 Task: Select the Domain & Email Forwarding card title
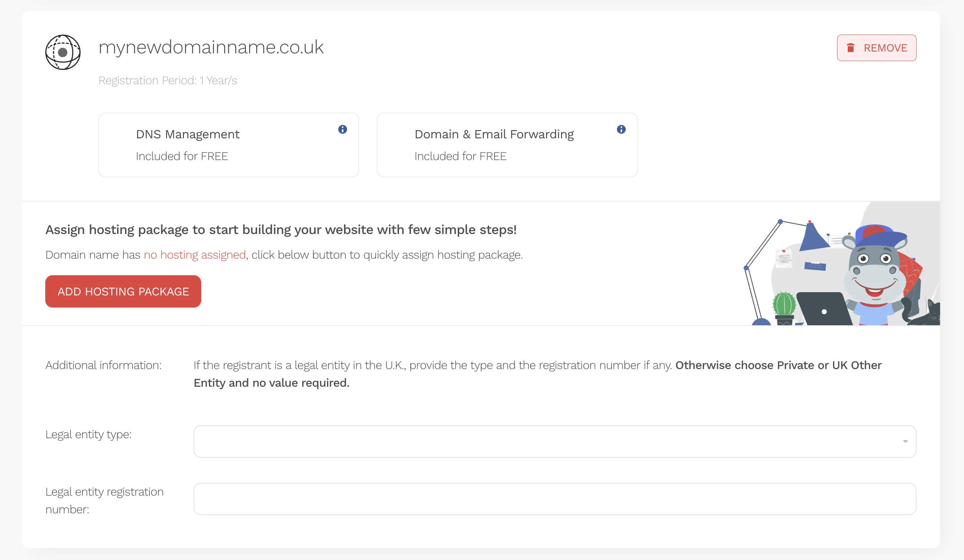point(494,134)
